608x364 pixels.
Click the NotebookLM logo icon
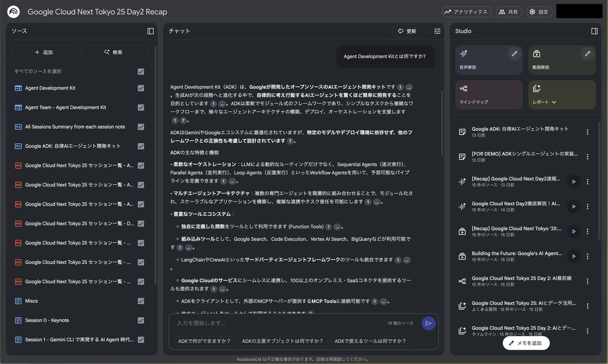(14, 12)
